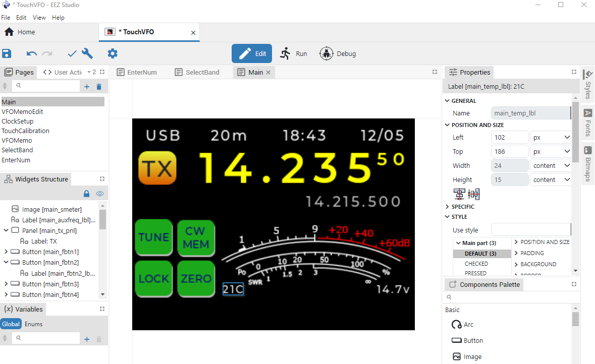Open the Left position unit dropdown
The width and height of the screenshot is (595, 364).
click(x=551, y=137)
